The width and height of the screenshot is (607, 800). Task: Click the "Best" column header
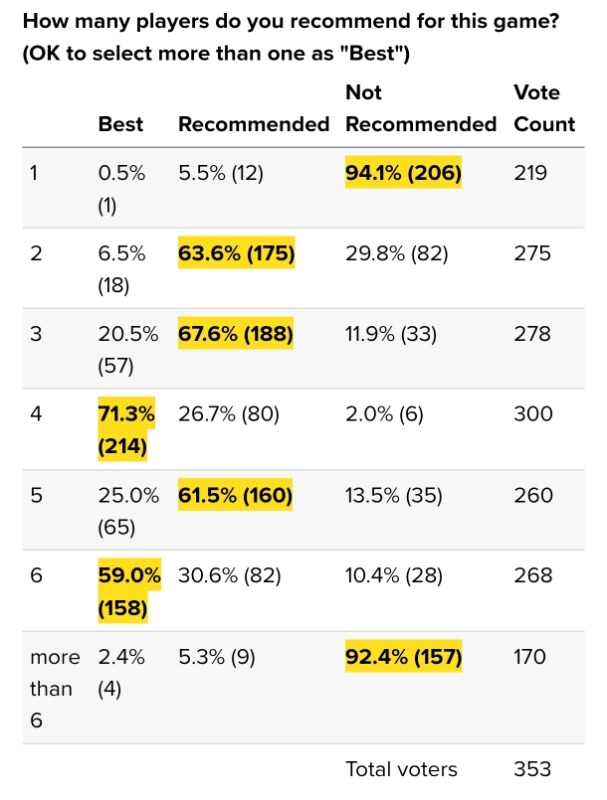120,125
